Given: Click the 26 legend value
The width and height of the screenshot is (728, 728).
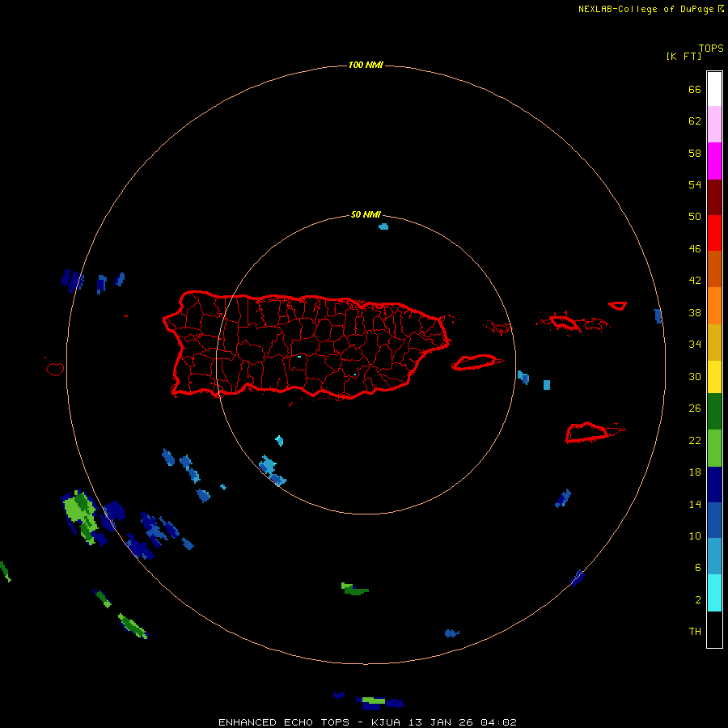Looking at the screenshot, I should tap(695, 408).
